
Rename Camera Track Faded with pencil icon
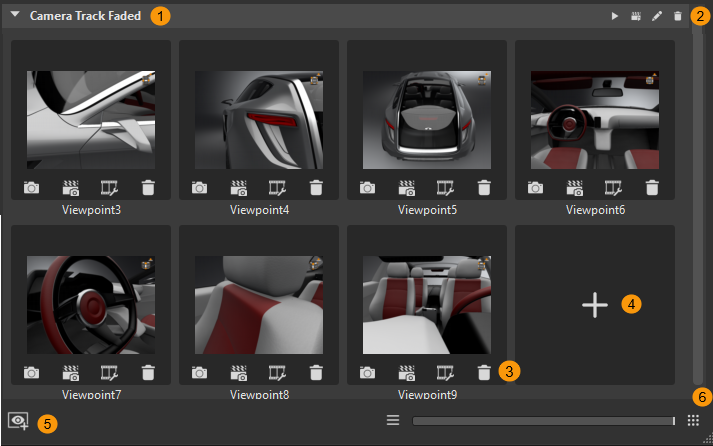(x=657, y=16)
